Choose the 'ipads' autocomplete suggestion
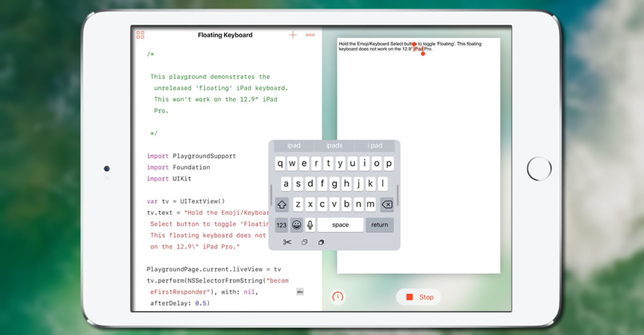644x335 pixels. (334, 146)
